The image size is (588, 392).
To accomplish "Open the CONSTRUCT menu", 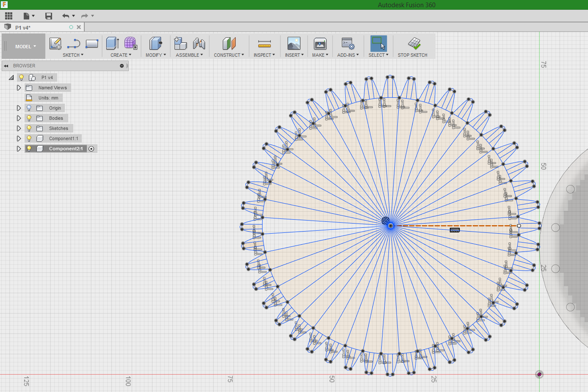I will pos(229,55).
